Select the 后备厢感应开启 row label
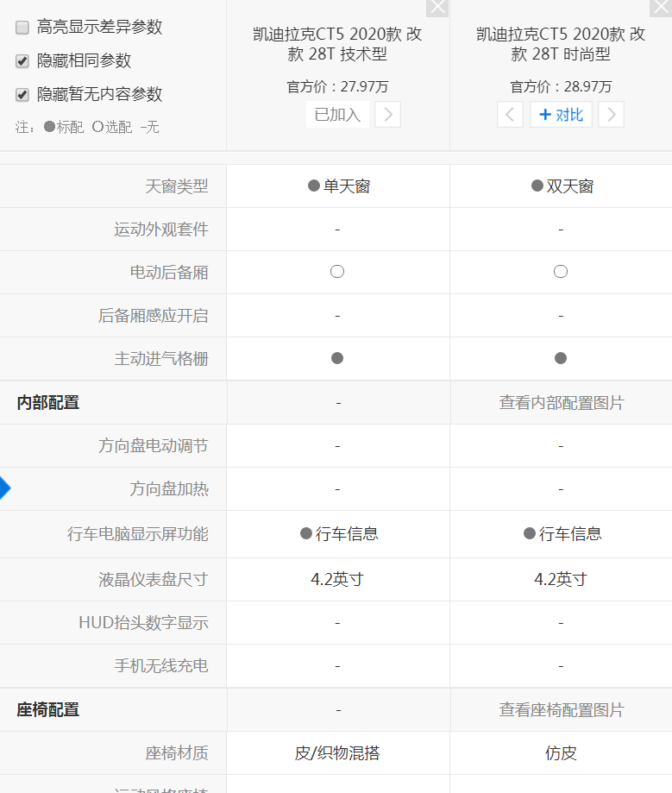This screenshot has width=672, height=793. [154, 316]
